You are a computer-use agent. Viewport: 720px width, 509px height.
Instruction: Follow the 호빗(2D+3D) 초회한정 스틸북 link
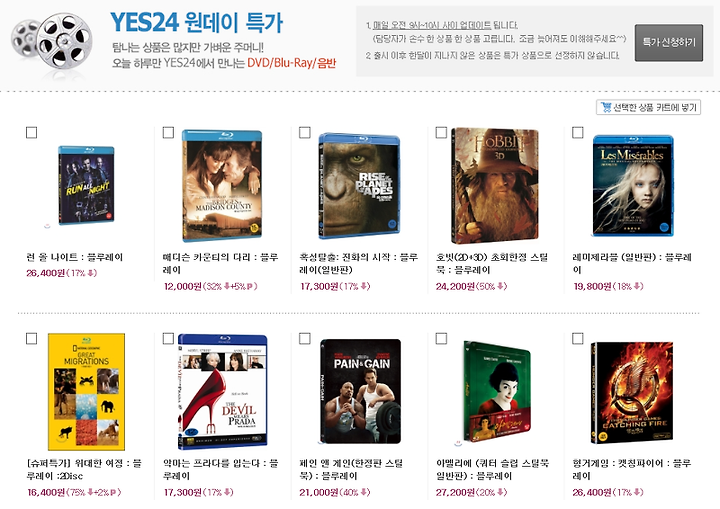pyautogui.click(x=492, y=263)
